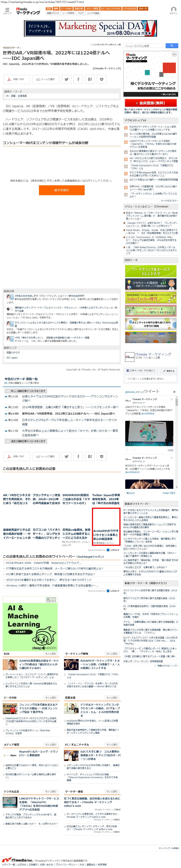Share via Facebook icon below article headline
The width and height of the screenshot is (181, 868).
tap(78, 79)
